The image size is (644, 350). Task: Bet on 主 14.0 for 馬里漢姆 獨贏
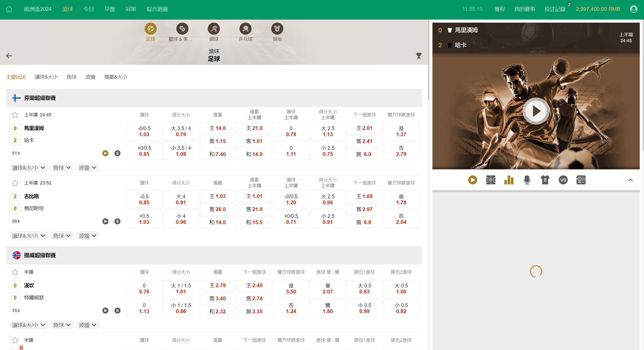[x=217, y=128]
